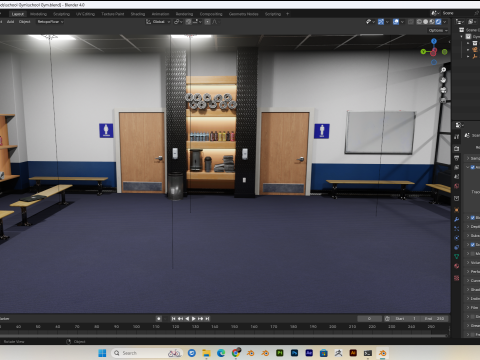Open the Global transform orientation dropdown
Screen dimensions: 480x360
pyautogui.click(x=158, y=22)
